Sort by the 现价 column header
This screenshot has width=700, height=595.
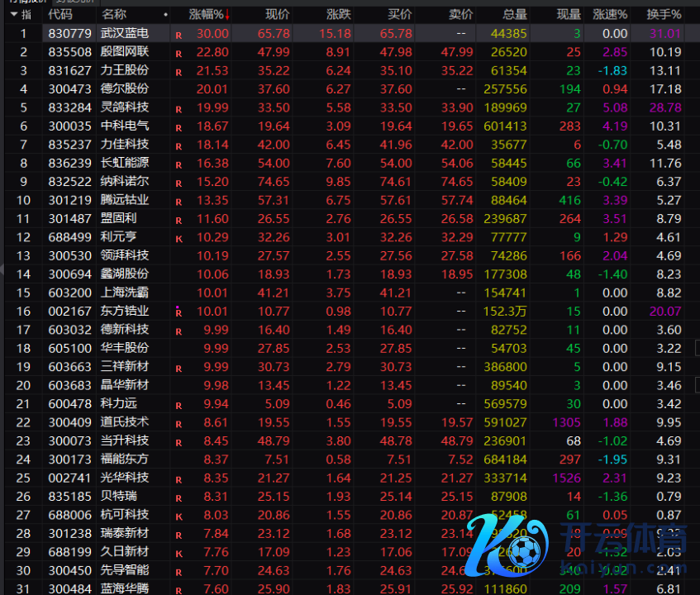[x=277, y=14]
